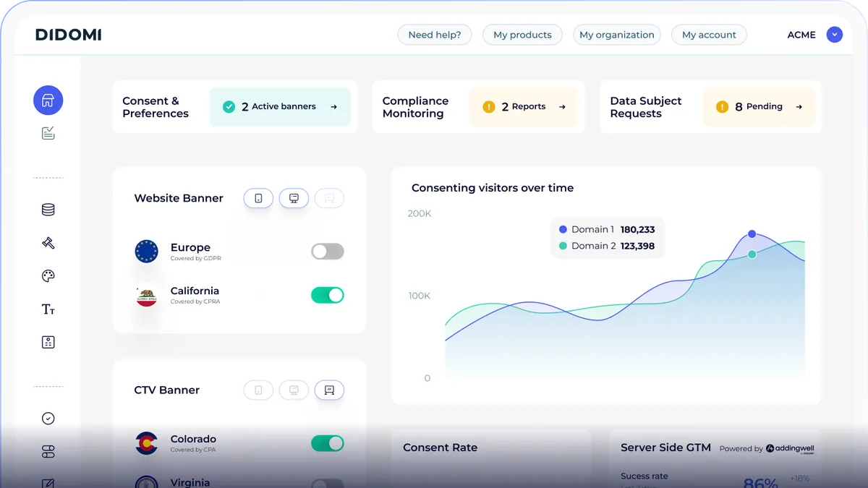Enable the Europe GDPR banner toggle
Screen dimensions: 868x488
[328, 252]
